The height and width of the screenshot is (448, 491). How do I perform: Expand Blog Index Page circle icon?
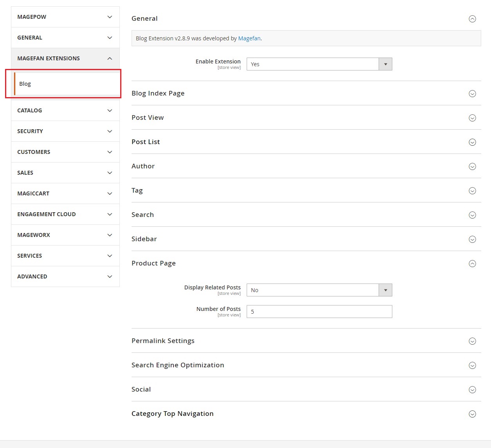pyautogui.click(x=472, y=94)
